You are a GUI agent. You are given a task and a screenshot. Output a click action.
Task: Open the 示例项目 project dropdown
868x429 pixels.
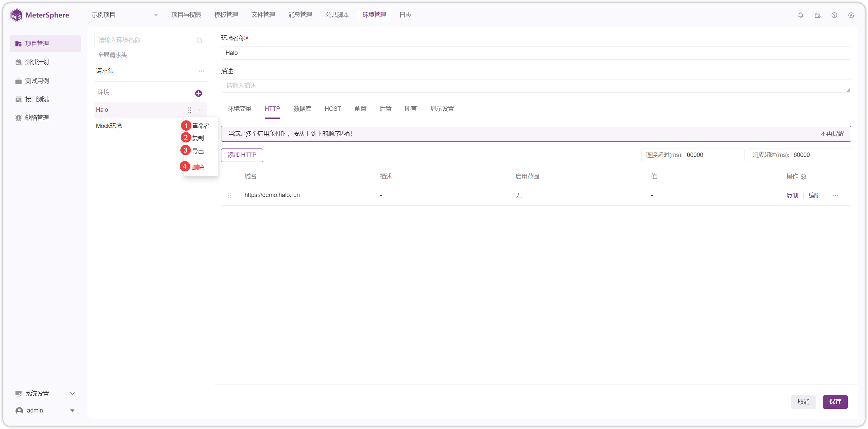point(125,15)
